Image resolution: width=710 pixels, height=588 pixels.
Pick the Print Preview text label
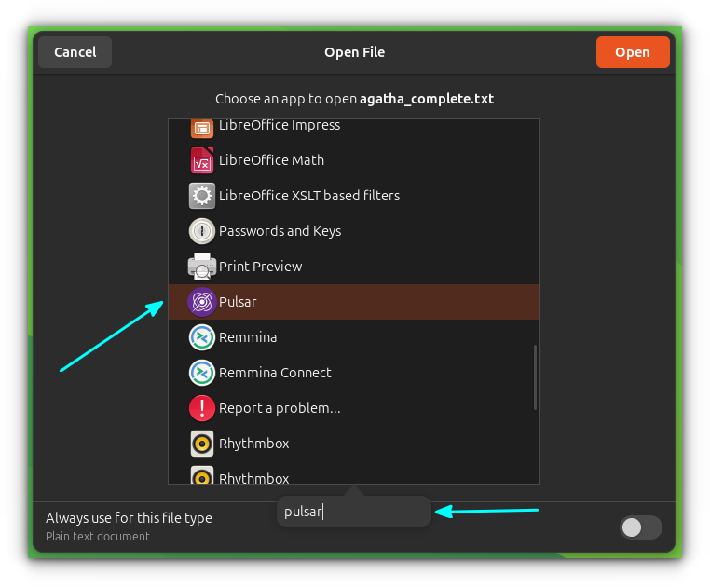tap(260, 267)
